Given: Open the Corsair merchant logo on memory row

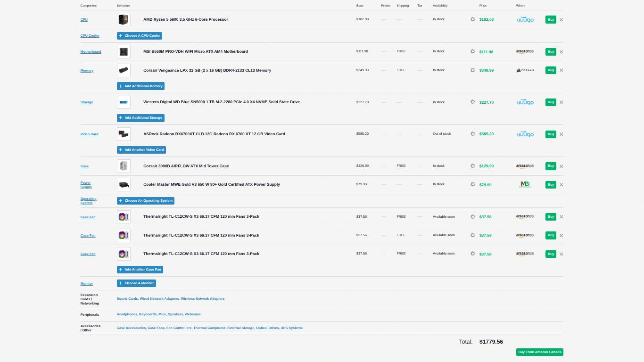Looking at the screenshot, I should [525, 70].
